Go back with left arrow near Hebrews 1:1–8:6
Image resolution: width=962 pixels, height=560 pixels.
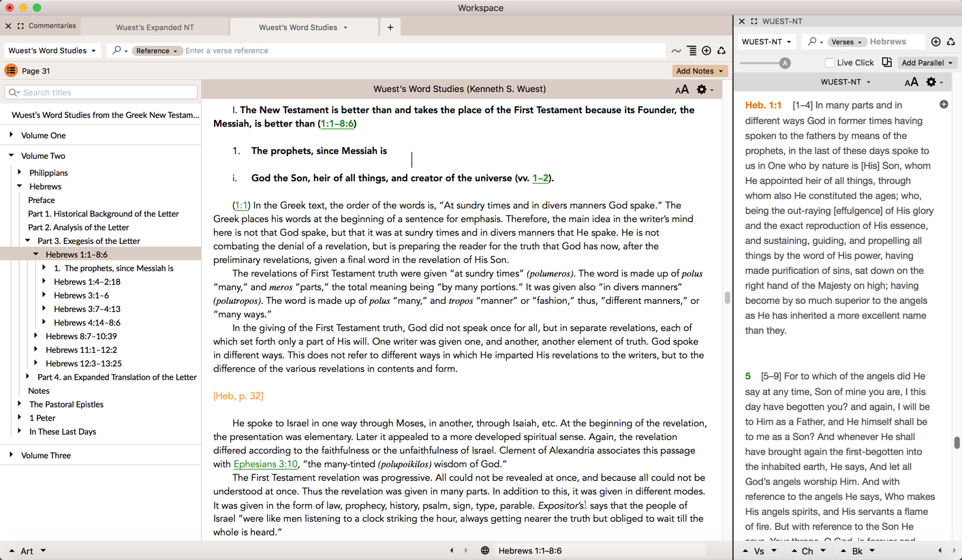[x=452, y=550]
